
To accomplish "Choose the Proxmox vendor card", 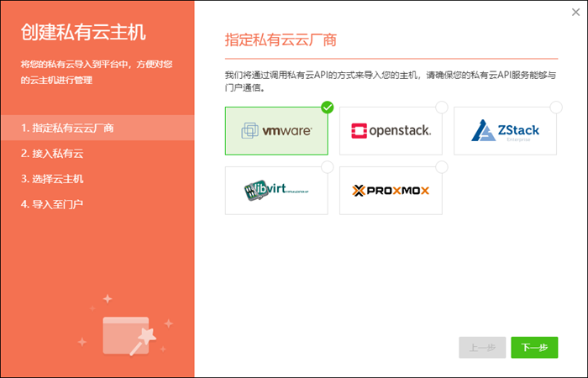I will point(391,191).
